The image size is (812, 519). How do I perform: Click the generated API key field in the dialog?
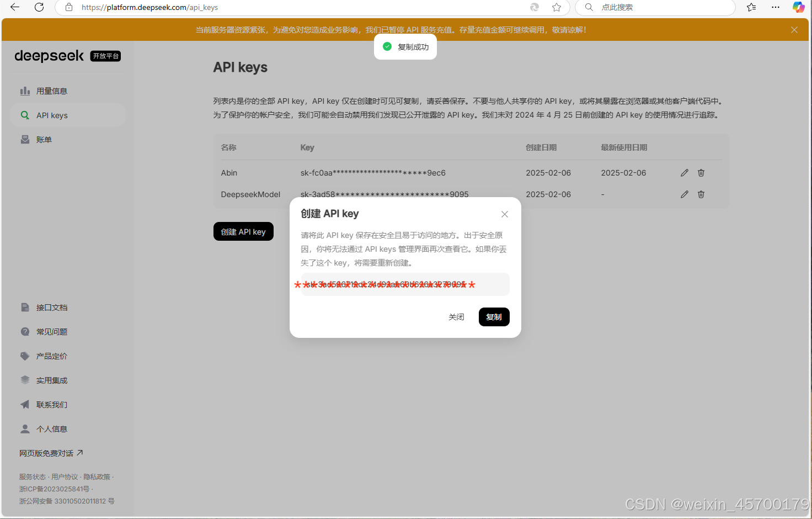tap(405, 284)
